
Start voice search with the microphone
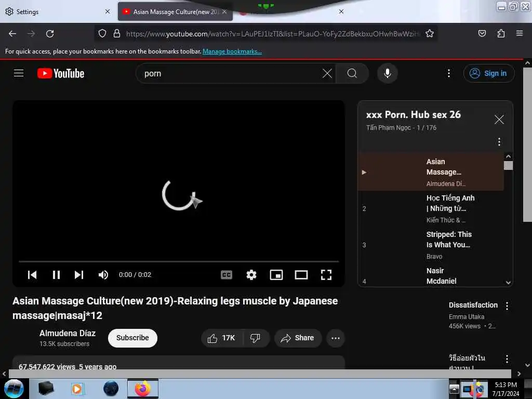click(x=387, y=73)
